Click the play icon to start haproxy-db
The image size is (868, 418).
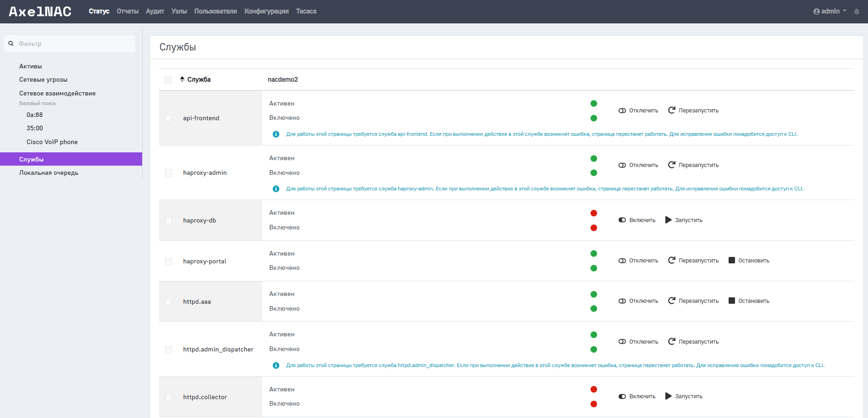point(669,220)
